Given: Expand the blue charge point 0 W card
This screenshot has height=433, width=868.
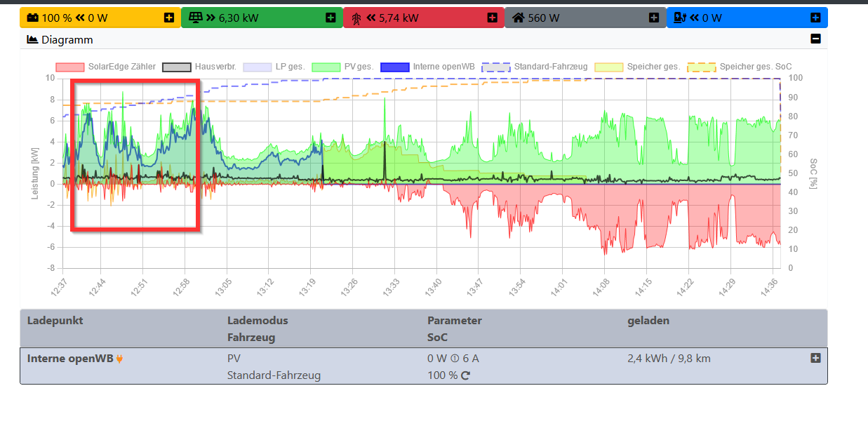Looking at the screenshot, I should pyautogui.click(x=815, y=18).
